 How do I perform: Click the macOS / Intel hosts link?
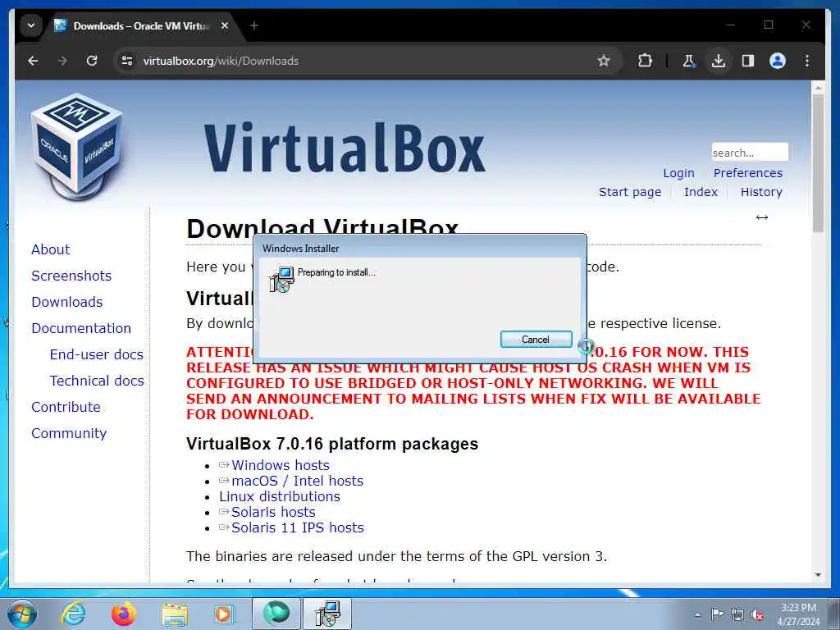tap(297, 481)
